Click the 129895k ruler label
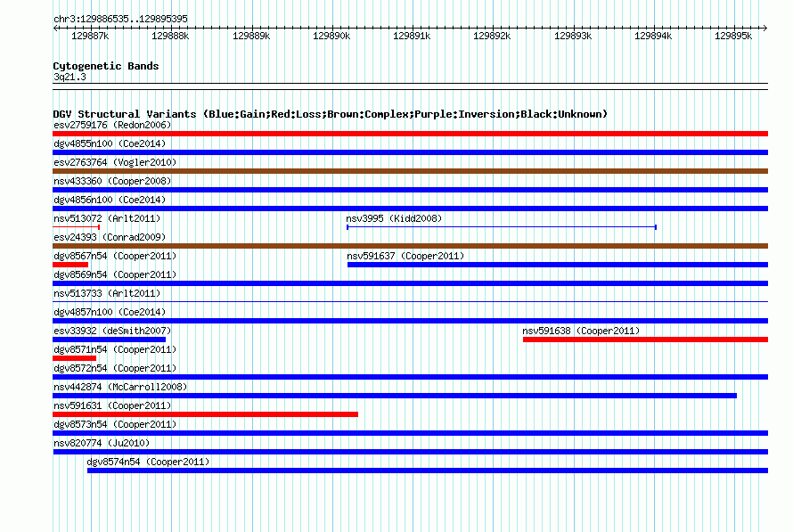 pos(732,36)
